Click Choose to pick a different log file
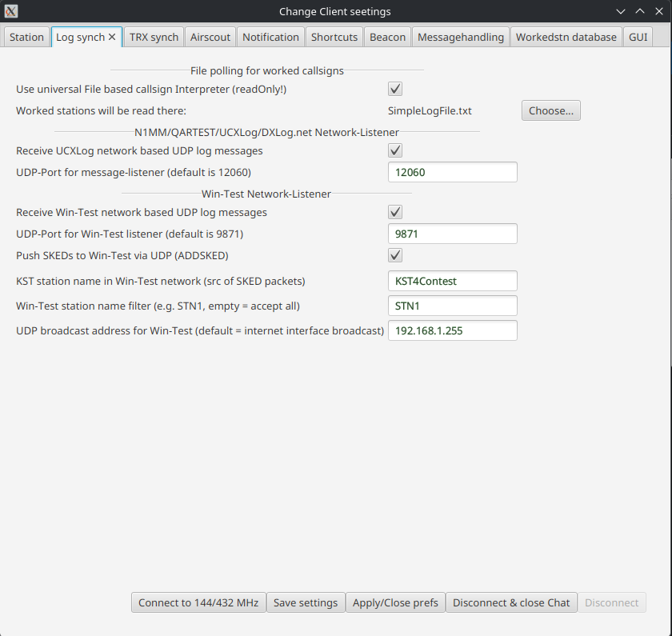 coord(550,110)
